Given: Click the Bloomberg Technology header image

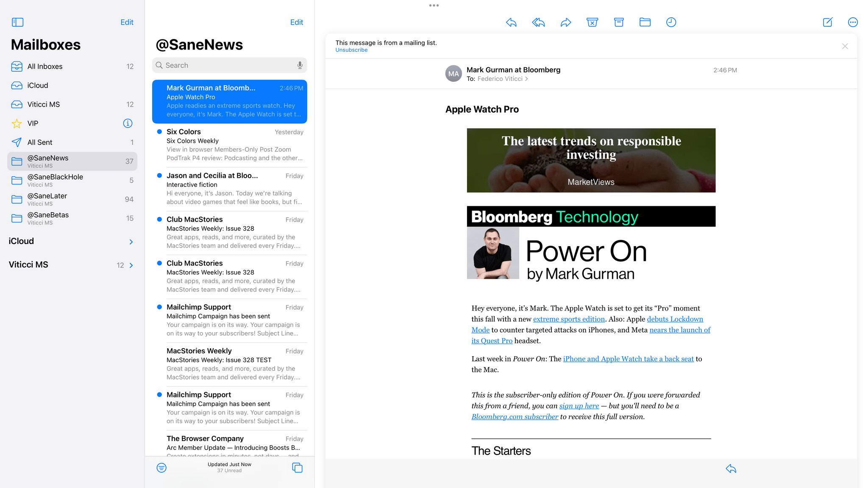Looking at the screenshot, I should pos(591,216).
